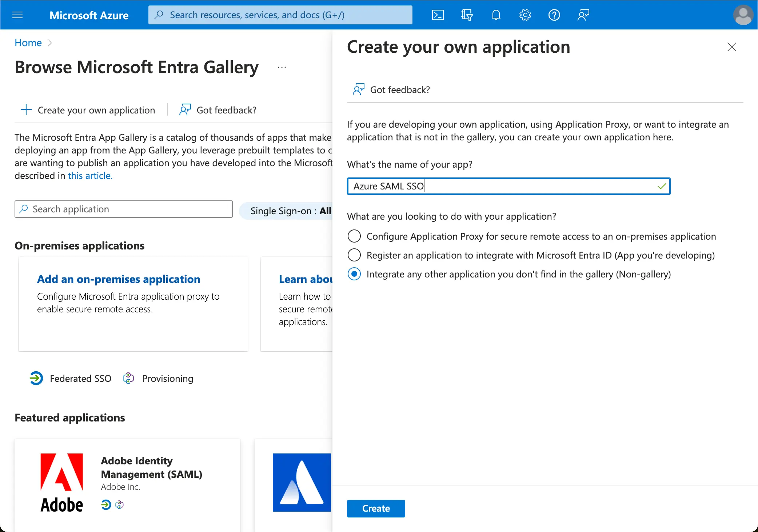Select Integrate any other application option
758x532 pixels.
pos(354,274)
